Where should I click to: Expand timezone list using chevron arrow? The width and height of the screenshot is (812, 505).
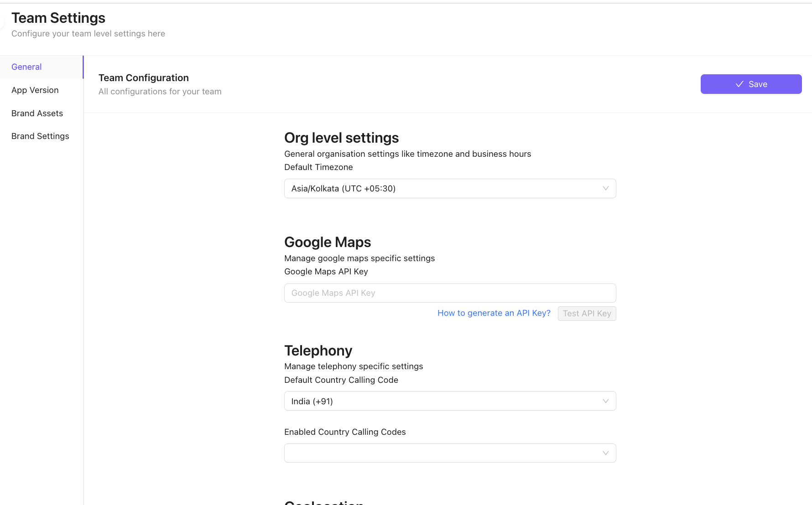click(605, 189)
